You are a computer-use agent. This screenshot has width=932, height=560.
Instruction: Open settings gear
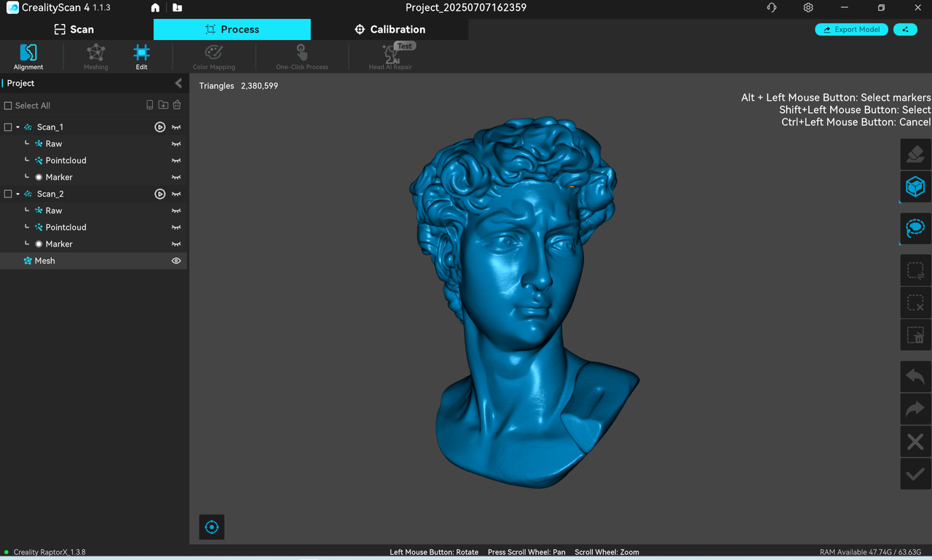coord(808,8)
